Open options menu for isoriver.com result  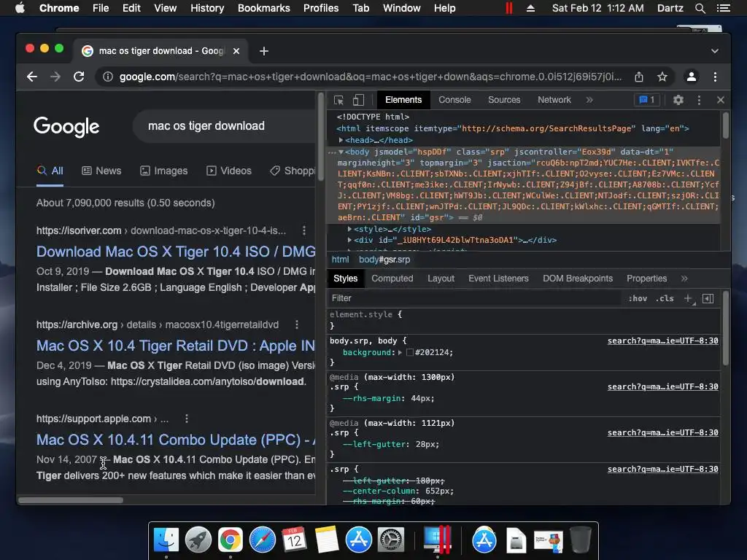[x=304, y=230]
